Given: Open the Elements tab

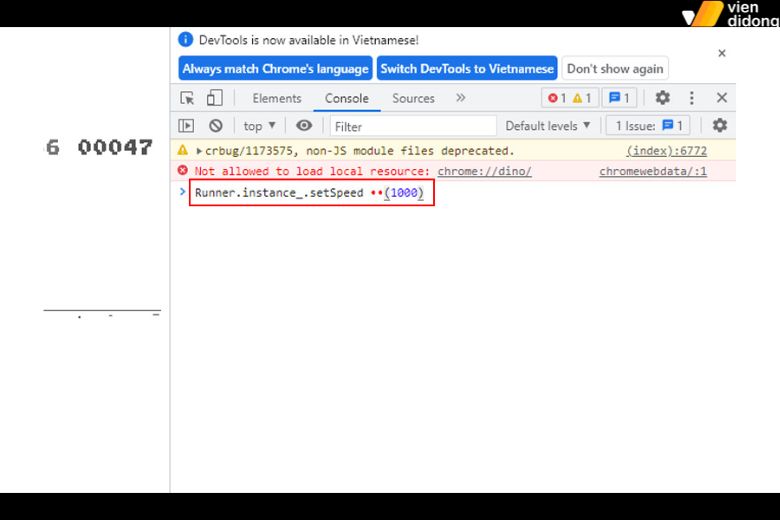Looking at the screenshot, I should coord(277,99).
